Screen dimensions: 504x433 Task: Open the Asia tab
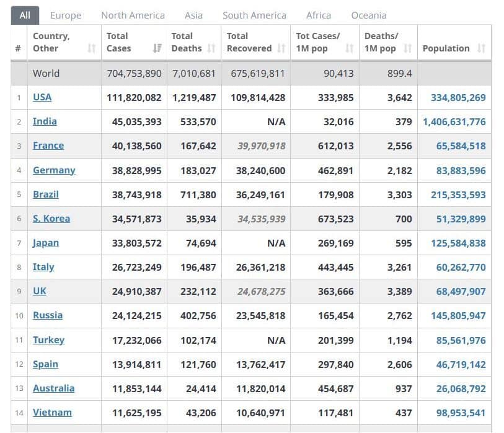click(193, 15)
